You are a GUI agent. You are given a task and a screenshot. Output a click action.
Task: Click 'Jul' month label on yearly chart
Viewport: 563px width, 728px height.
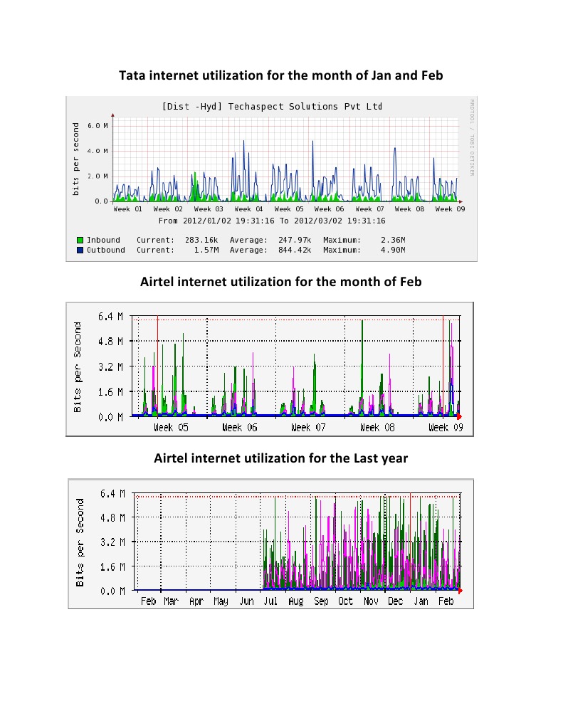pos(270,601)
